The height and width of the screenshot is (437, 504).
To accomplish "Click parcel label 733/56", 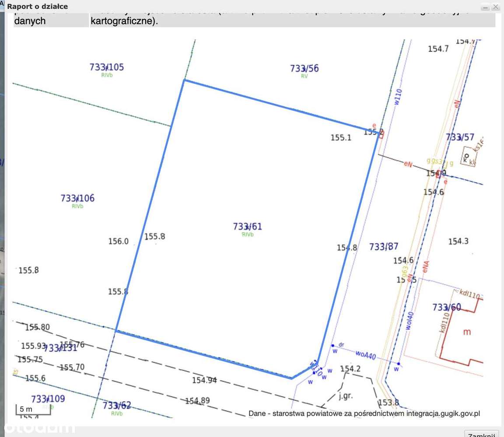I will (304, 68).
